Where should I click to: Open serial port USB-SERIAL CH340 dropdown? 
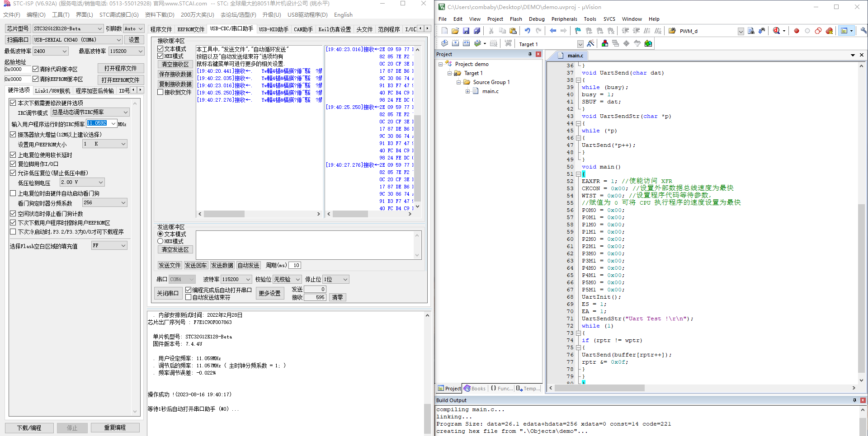point(78,40)
